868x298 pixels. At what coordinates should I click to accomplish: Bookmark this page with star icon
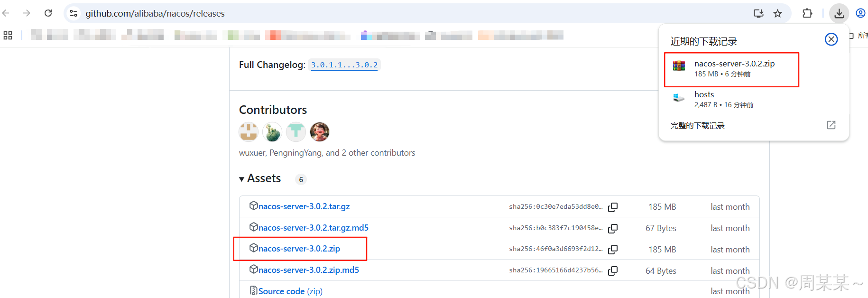coord(777,13)
